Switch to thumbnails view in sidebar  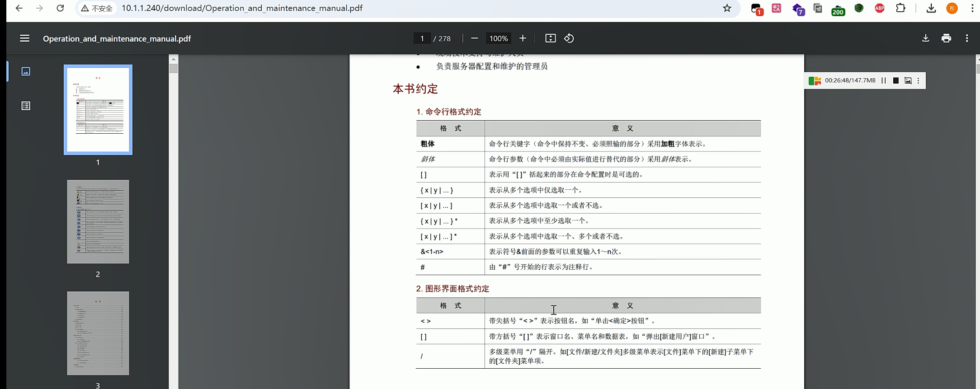coord(26,71)
